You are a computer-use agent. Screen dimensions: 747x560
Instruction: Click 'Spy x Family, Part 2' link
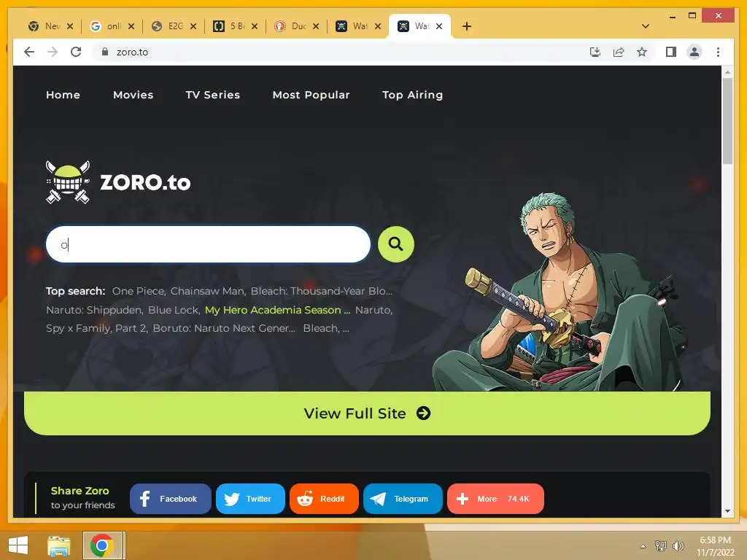pyautogui.click(x=97, y=329)
